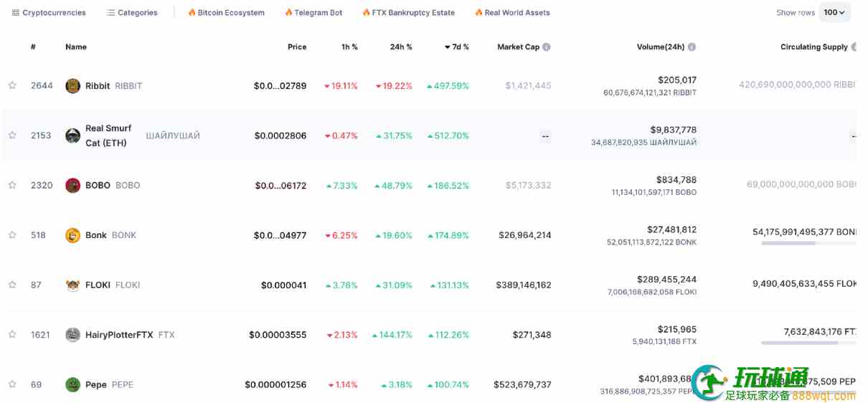
Task: Click the HairyPlotterFTX coin logo
Action: [x=72, y=335]
